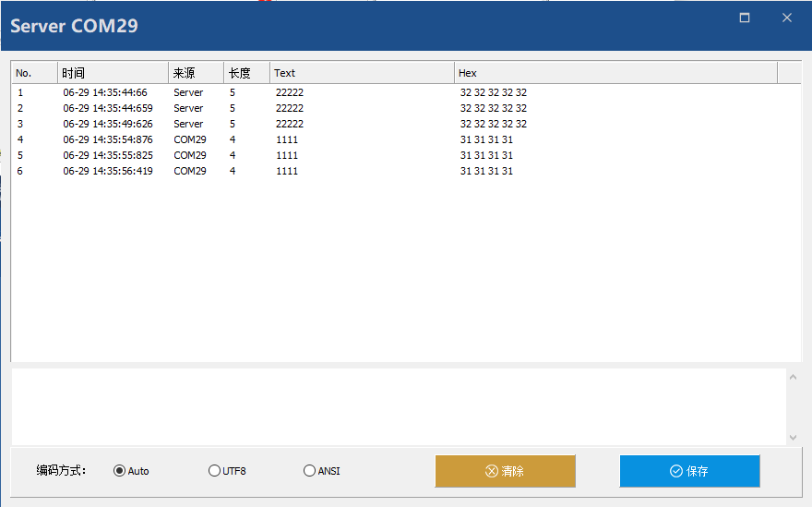Choose the ANSI encoding option

[309, 471]
